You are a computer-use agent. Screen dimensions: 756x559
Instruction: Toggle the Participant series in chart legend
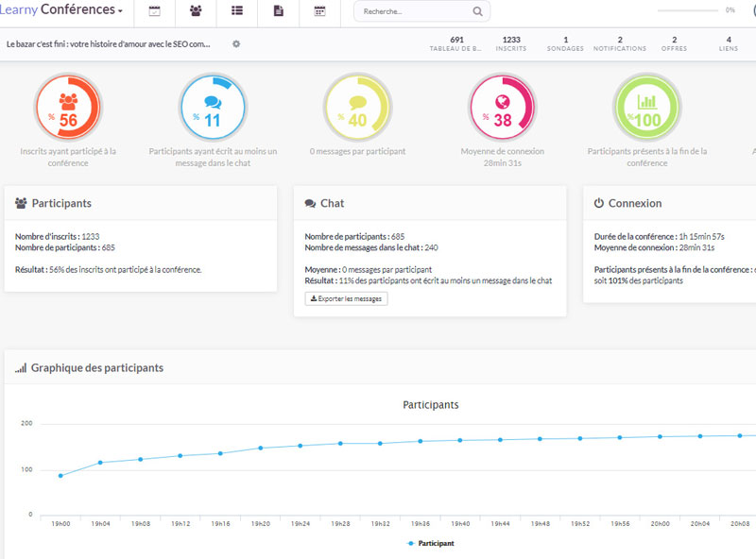tap(430, 544)
